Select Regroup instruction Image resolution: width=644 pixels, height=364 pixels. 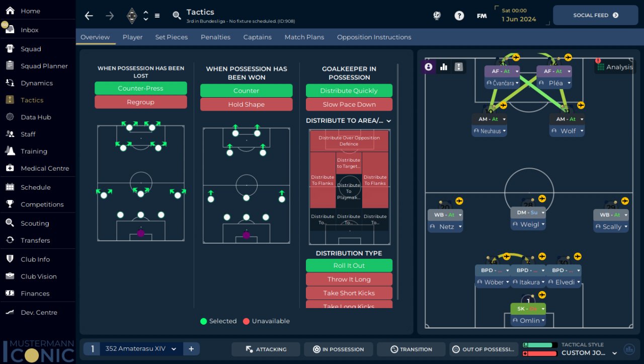click(141, 102)
